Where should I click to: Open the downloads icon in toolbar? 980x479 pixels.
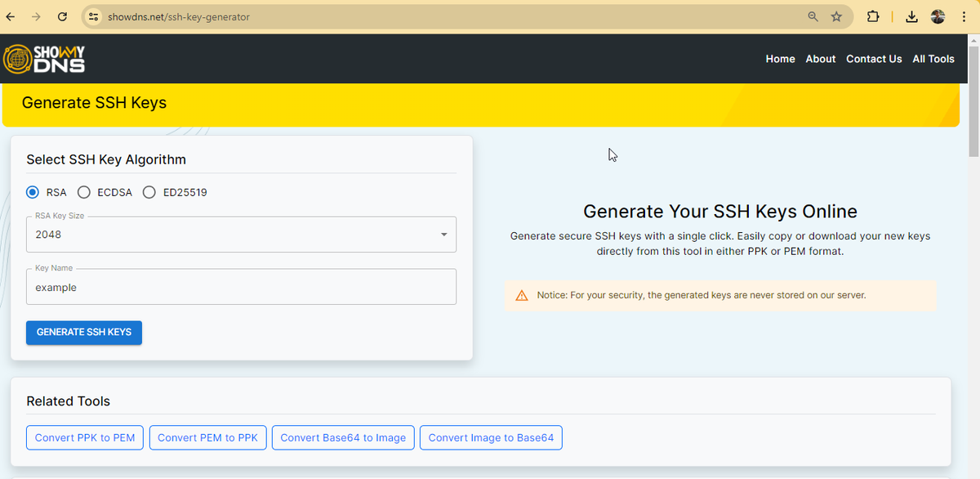point(912,16)
